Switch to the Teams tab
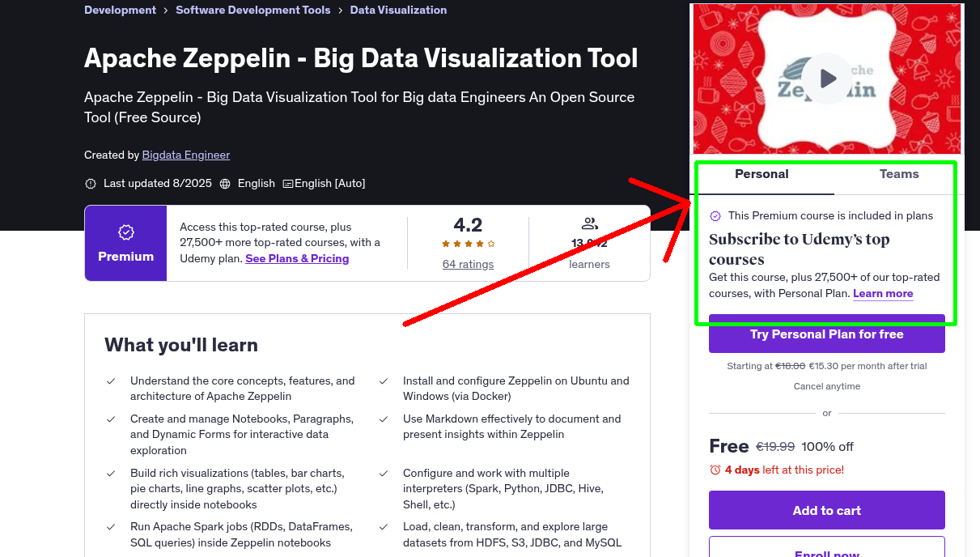The image size is (980, 557). pyautogui.click(x=899, y=174)
